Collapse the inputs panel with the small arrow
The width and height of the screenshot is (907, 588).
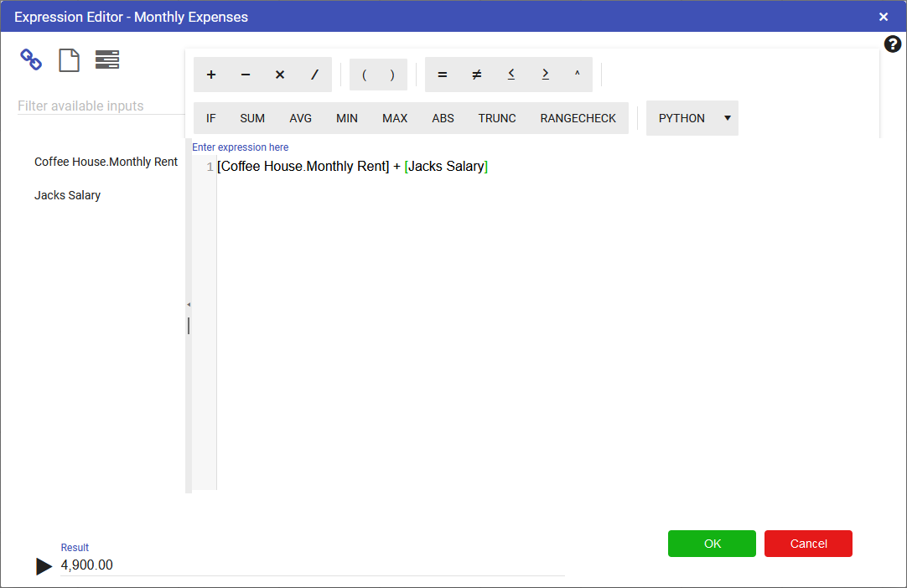pos(189,304)
